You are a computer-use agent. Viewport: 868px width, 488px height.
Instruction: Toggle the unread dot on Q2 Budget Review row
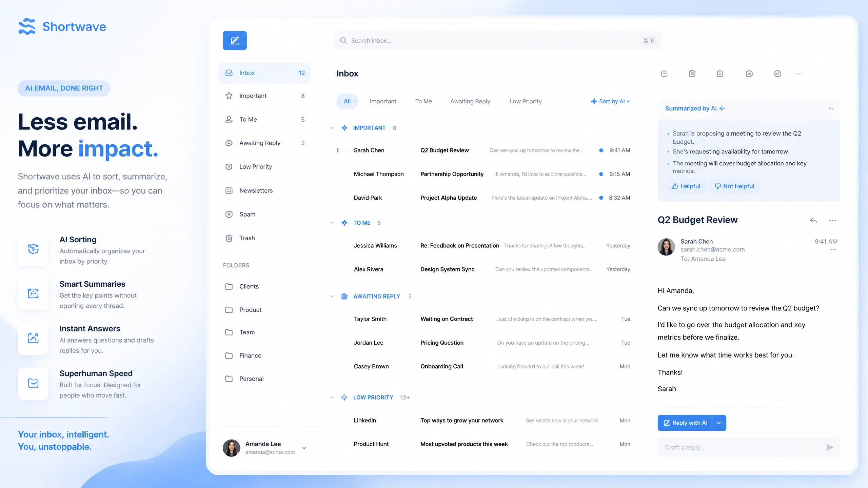point(601,150)
